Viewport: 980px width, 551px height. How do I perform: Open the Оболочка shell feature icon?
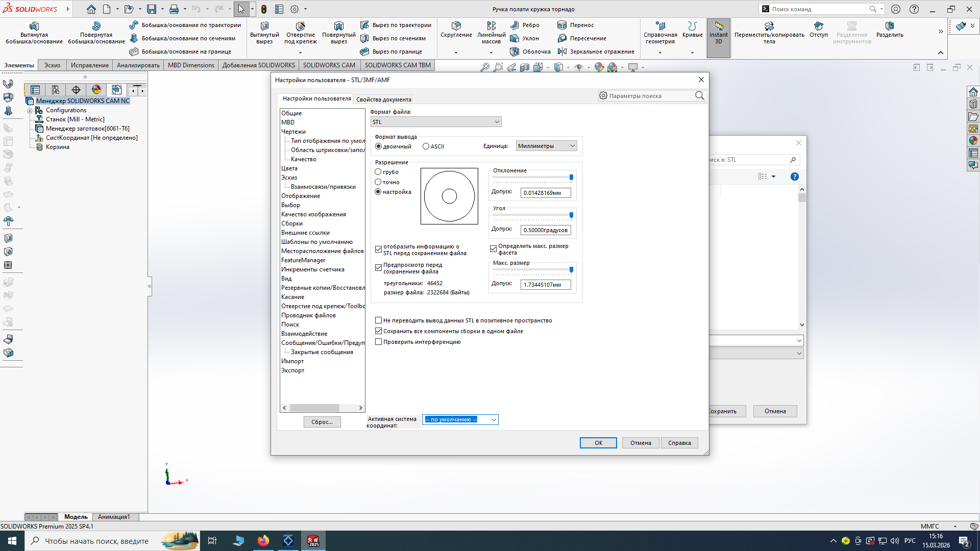[x=514, y=52]
